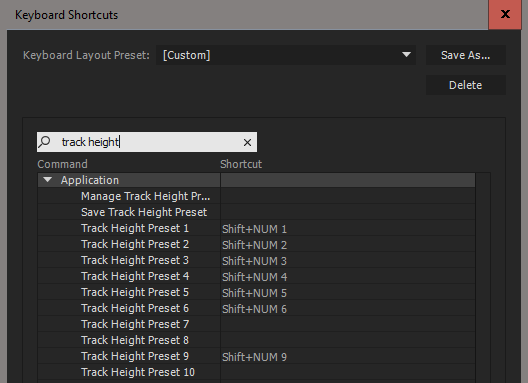Select Track Height Preset 4 command

(135, 276)
